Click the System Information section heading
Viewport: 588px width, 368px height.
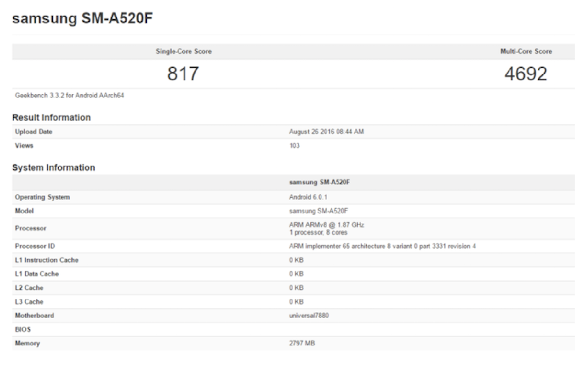[x=54, y=168]
